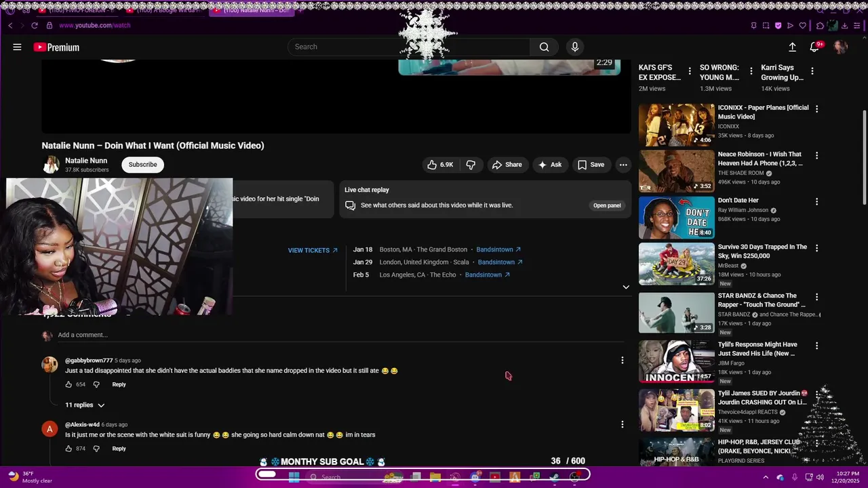Screen dimensions: 868x488
Task: Open options for Tylil's Response video
Action: coord(816,346)
